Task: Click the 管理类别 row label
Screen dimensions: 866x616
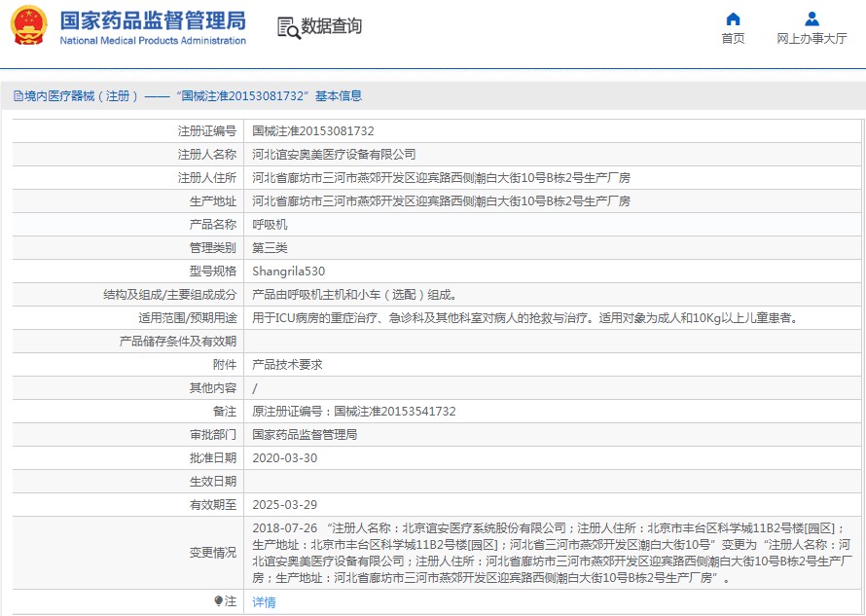Action: tap(213, 248)
